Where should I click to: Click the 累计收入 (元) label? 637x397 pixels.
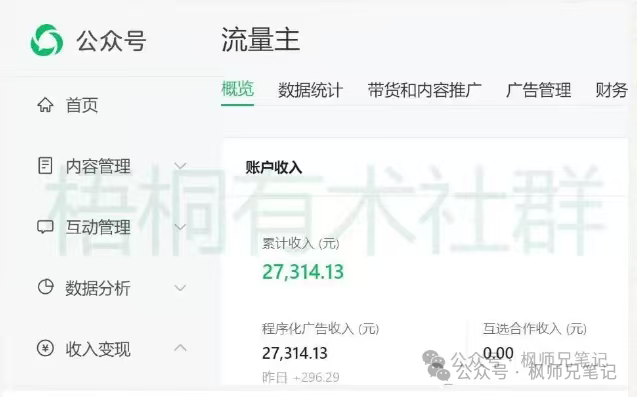(x=301, y=243)
